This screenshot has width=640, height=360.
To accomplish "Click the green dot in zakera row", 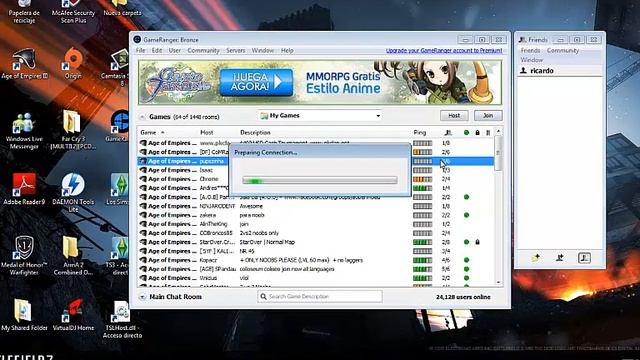I will (467, 215).
